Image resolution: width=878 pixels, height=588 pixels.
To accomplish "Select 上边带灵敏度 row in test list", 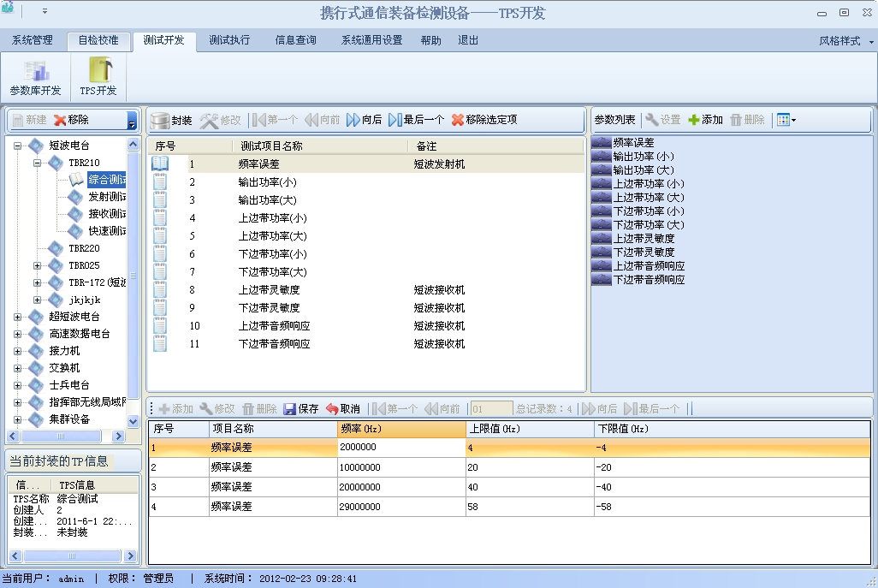I will [269, 289].
